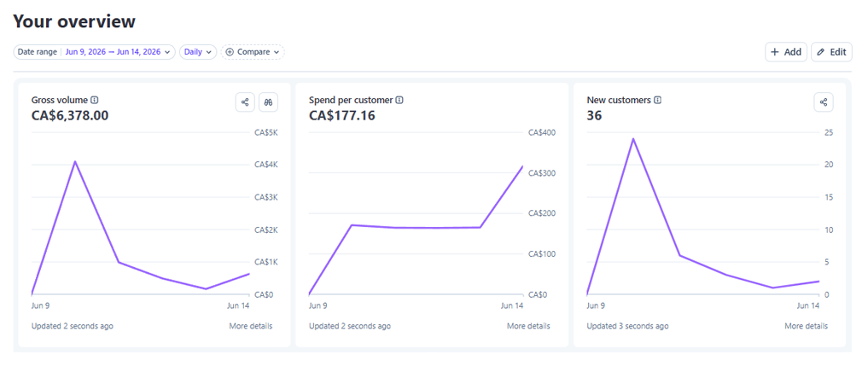
Task: Open More details for Gross volume
Action: pos(251,326)
